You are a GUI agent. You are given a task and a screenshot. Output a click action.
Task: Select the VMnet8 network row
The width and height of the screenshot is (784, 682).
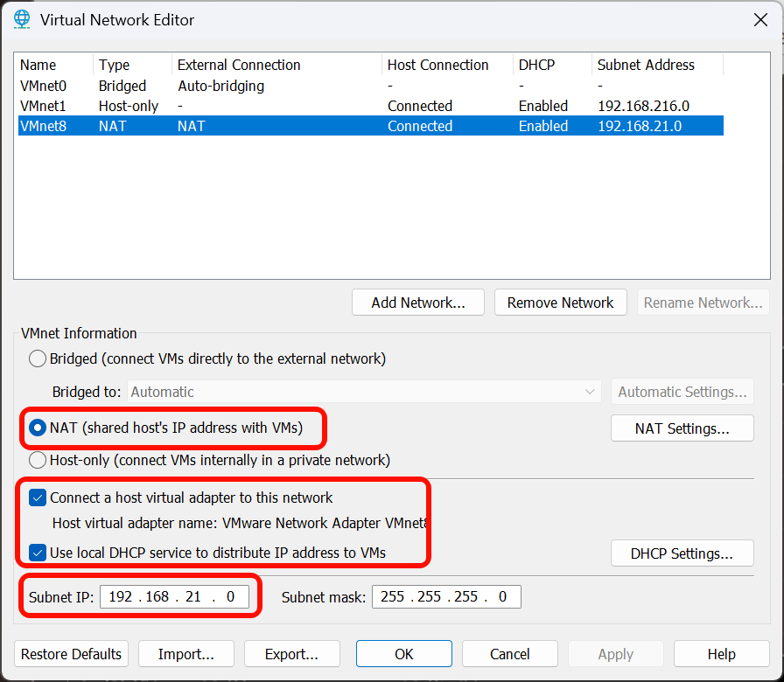371,126
